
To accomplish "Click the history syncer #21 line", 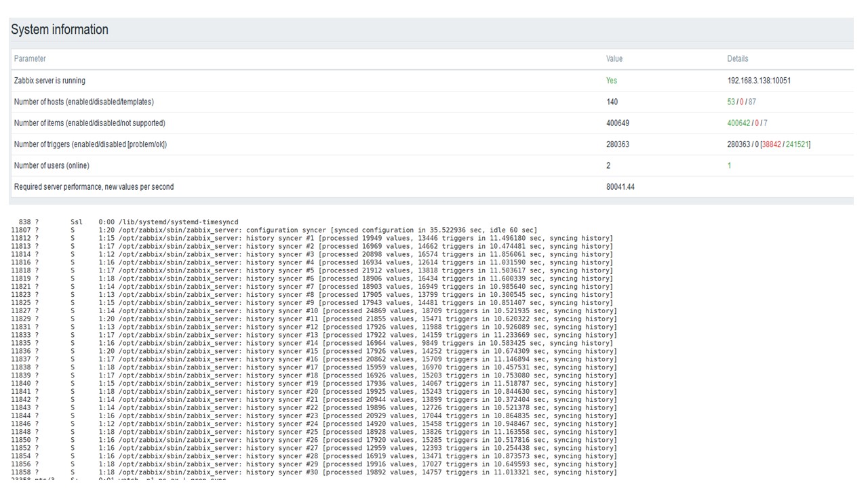I will 314,400.
